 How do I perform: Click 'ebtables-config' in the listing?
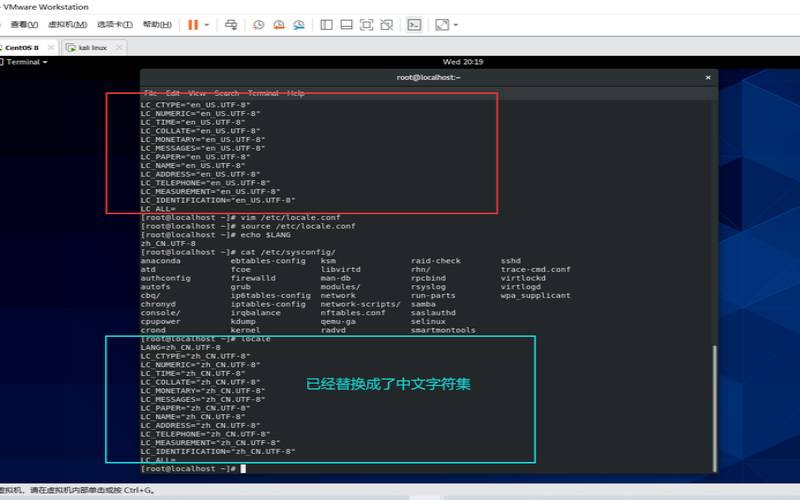(x=268, y=261)
